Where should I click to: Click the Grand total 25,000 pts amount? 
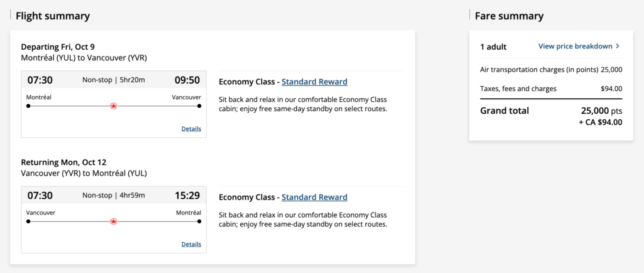(x=602, y=111)
